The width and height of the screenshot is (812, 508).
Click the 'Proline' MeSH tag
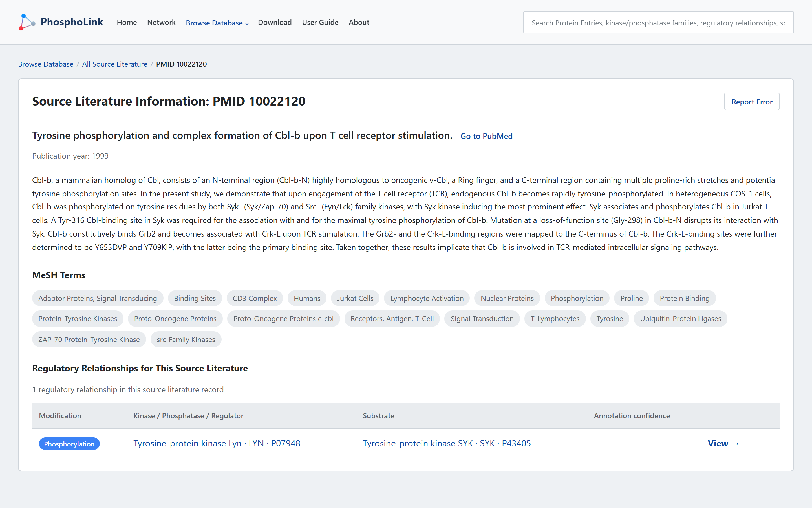tap(632, 298)
